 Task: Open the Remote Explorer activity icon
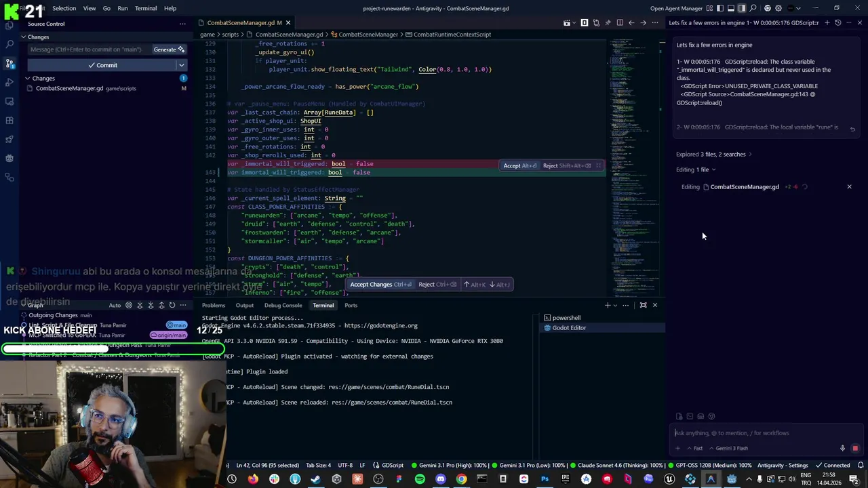9,101
